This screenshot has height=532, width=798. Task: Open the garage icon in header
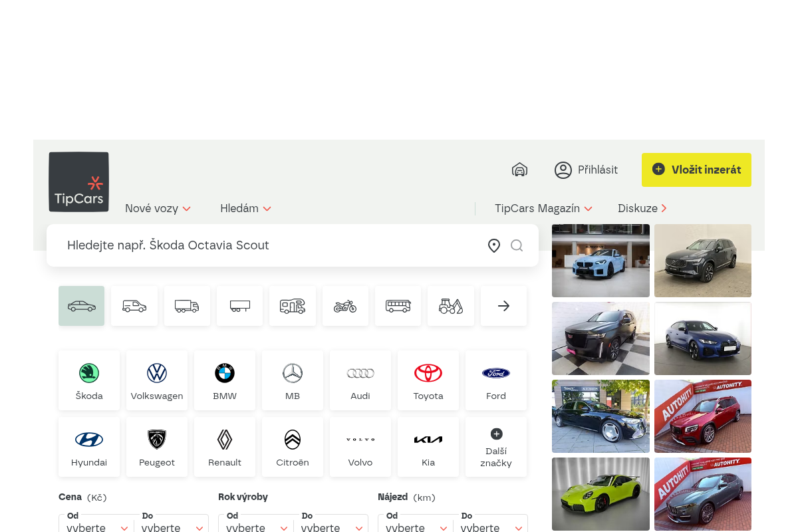pyautogui.click(x=519, y=170)
